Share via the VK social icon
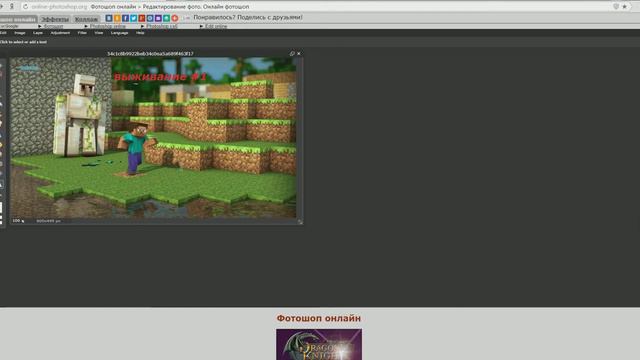This screenshot has height=360, width=640. click(109, 18)
